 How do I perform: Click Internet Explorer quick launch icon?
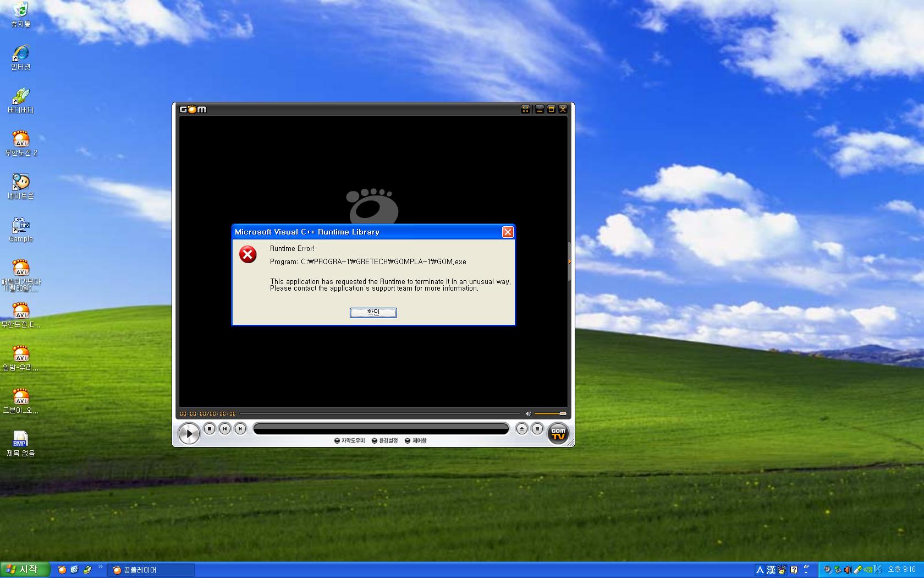[x=74, y=570]
